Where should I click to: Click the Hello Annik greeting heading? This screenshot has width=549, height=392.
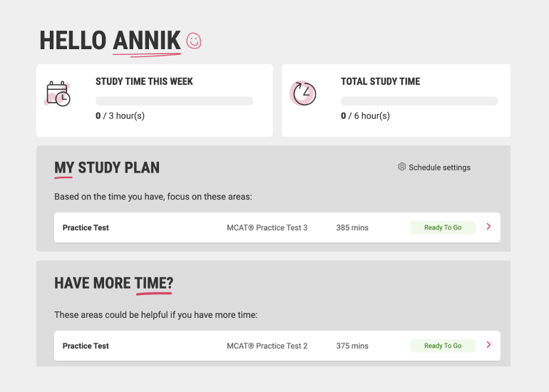(110, 41)
